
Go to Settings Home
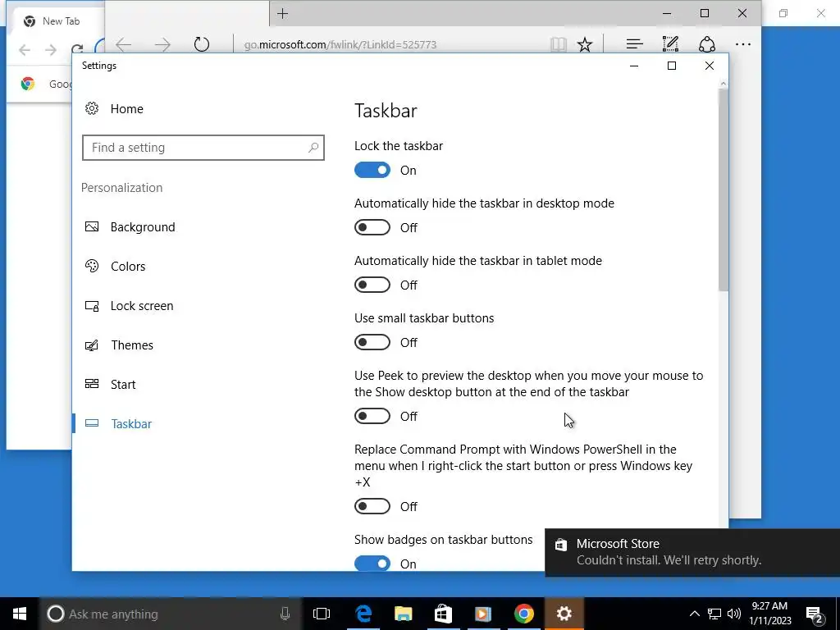click(127, 109)
